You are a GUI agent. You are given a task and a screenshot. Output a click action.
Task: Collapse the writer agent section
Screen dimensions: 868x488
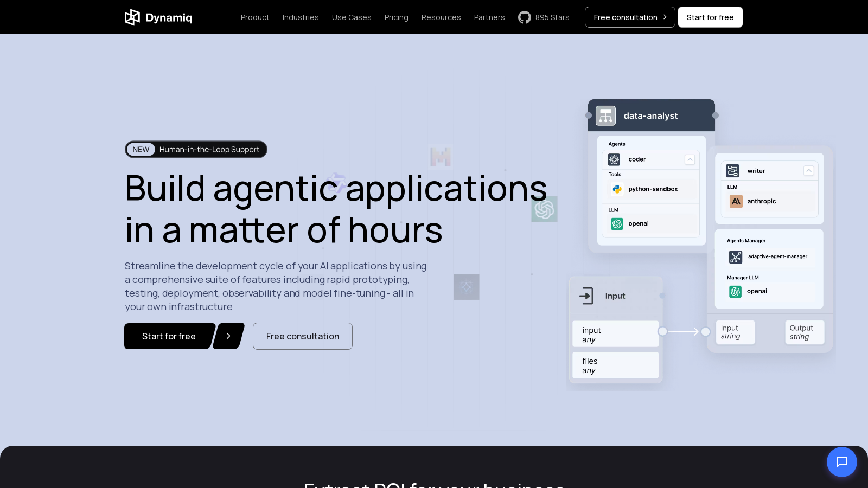point(808,171)
